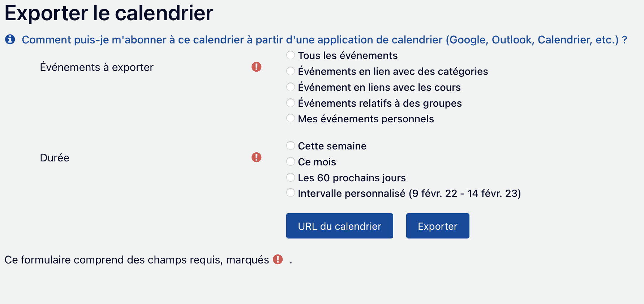
Task: Click required-field icon in the form footer note
Action: pos(278,259)
